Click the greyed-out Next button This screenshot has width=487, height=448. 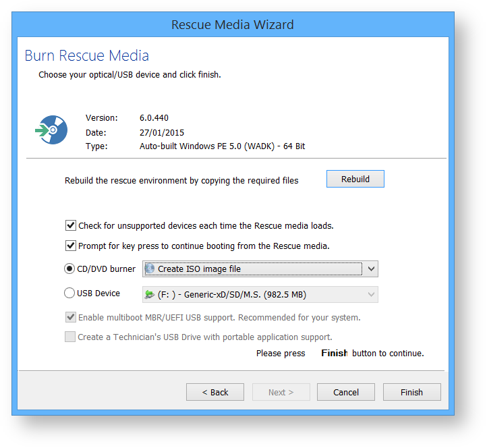tap(281, 392)
